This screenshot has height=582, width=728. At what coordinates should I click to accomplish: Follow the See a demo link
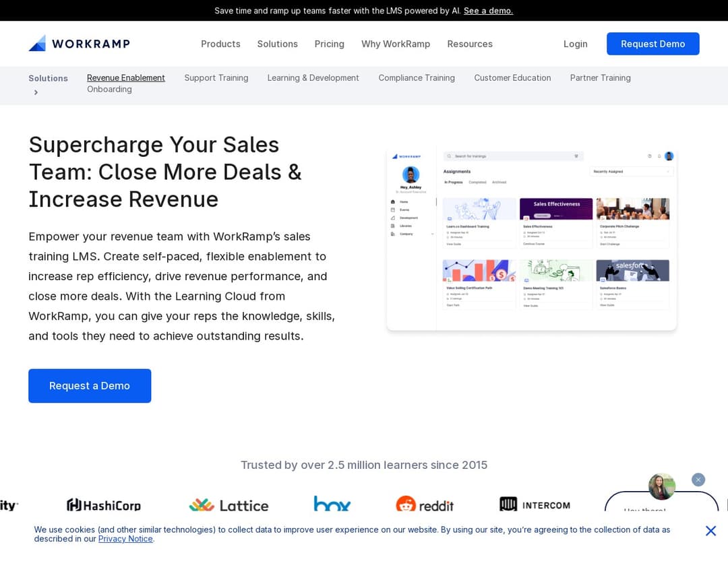(488, 11)
